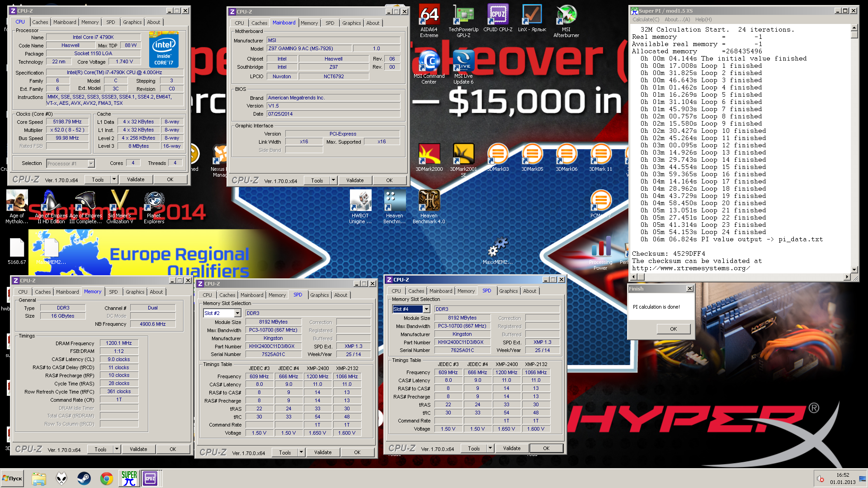Image resolution: width=868 pixels, height=488 pixels.
Task: Click Super PI taskbar icon
Action: tap(129, 478)
